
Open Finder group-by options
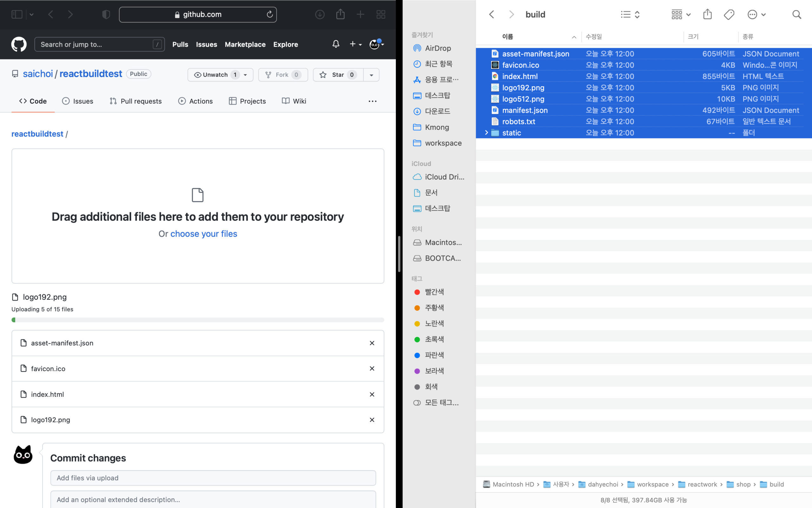[680, 15]
